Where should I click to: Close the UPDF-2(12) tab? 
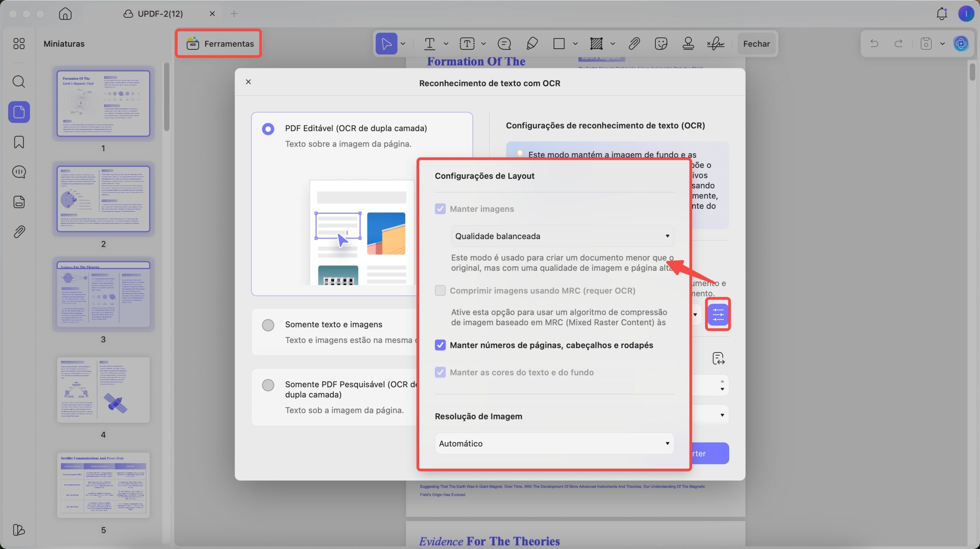point(212,14)
